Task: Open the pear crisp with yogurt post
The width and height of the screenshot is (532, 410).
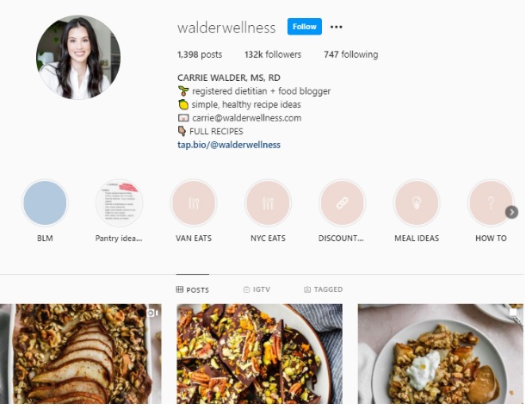Action: 441,354
